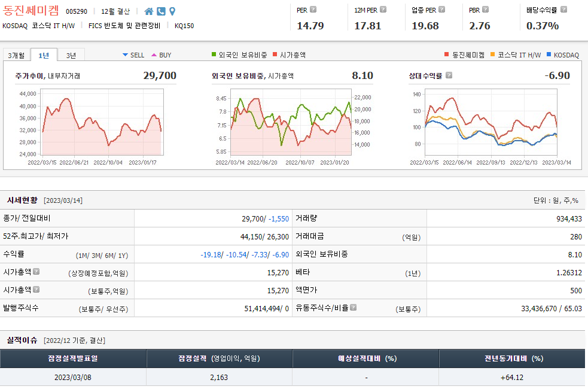Open help icon next to 배당수익률
The width and height of the screenshot is (588, 392).
[563, 10]
